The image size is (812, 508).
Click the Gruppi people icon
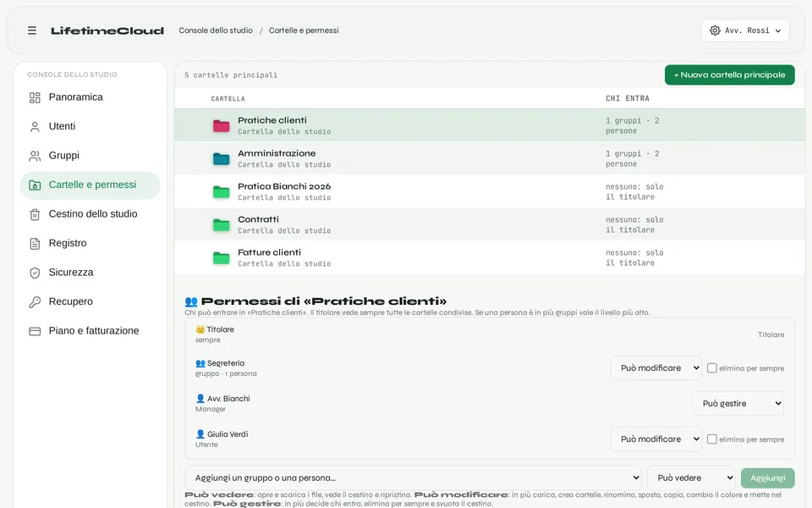(35, 156)
